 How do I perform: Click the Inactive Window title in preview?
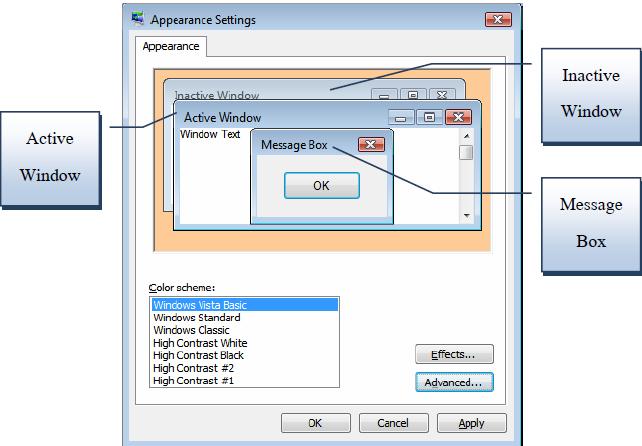pyautogui.click(x=217, y=95)
